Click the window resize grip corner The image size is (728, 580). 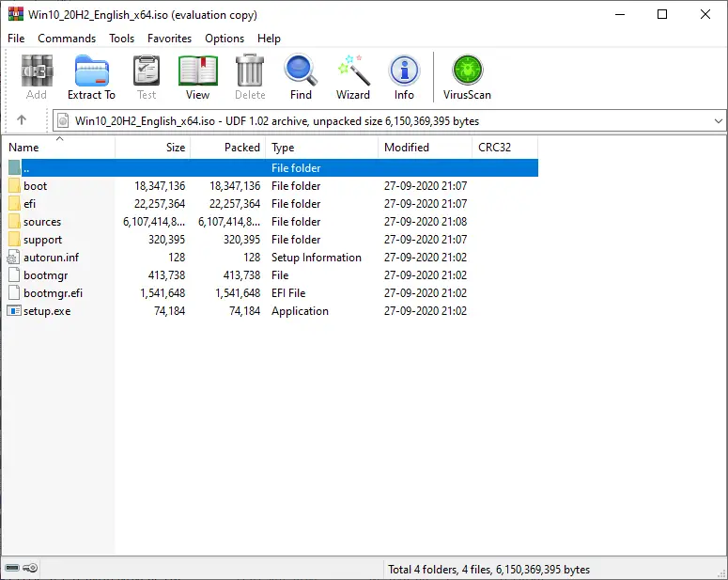coord(721,573)
